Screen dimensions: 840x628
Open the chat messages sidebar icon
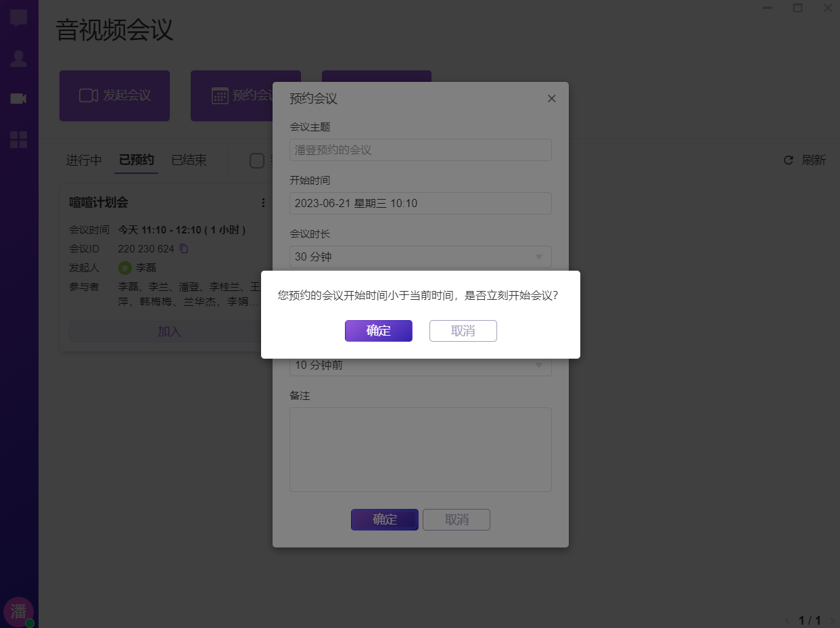(x=19, y=18)
